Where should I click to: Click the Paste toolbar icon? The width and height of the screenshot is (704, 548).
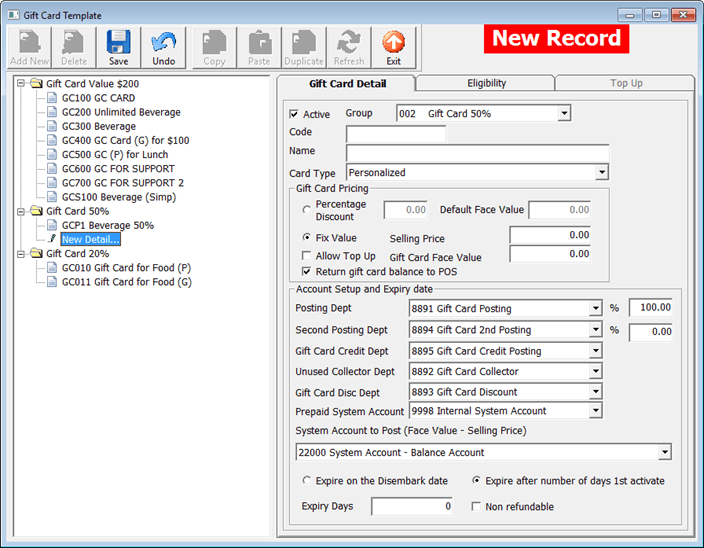pyautogui.click(x=259, y=48)
